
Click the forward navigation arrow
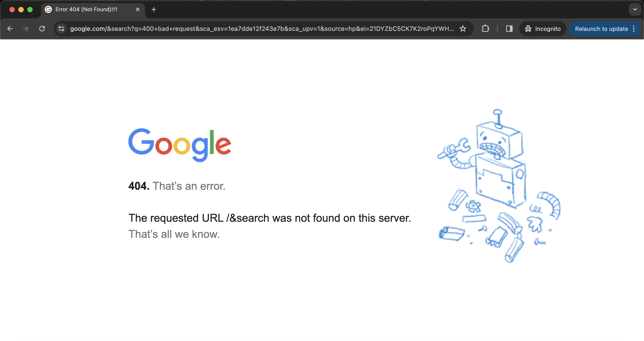26,28
